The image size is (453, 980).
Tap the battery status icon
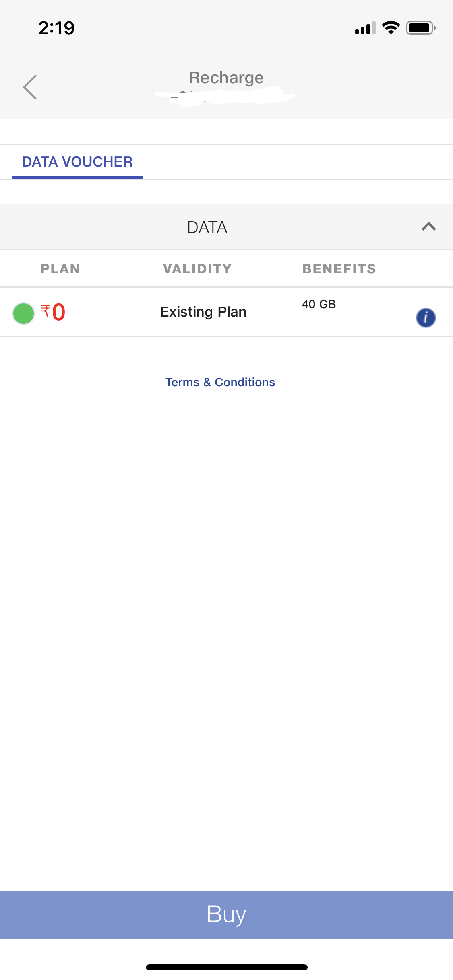420,28
